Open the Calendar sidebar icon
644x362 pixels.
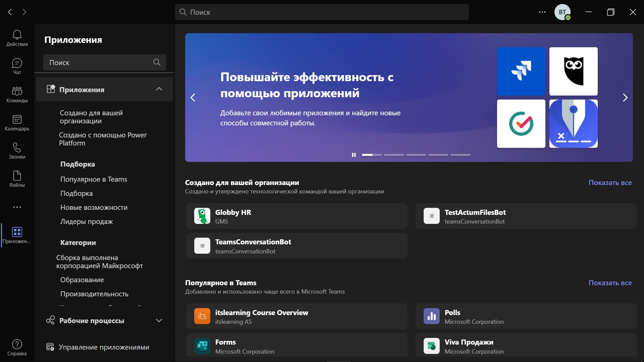coord(17,123)
